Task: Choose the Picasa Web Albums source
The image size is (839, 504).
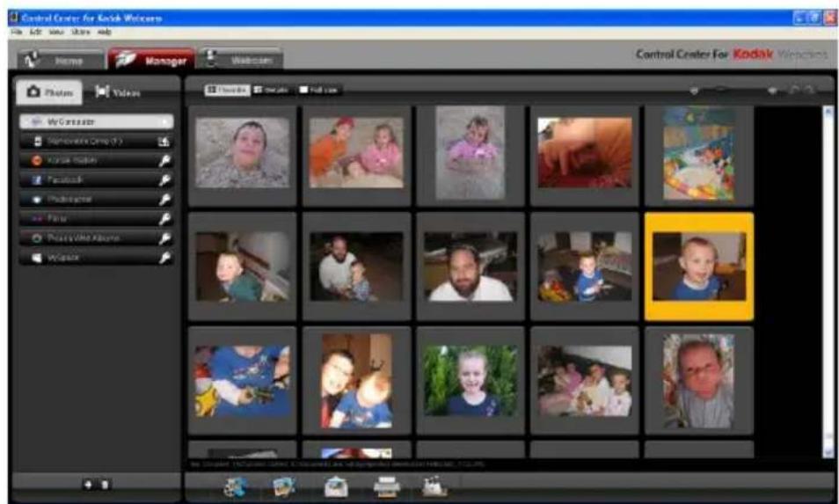Action: 97,238
